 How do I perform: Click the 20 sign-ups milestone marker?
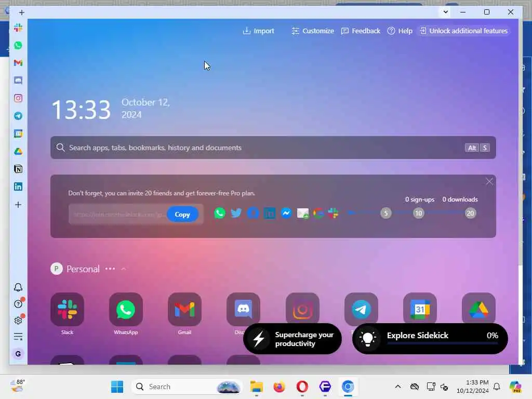pyautogui.click(x=470, y=213)
